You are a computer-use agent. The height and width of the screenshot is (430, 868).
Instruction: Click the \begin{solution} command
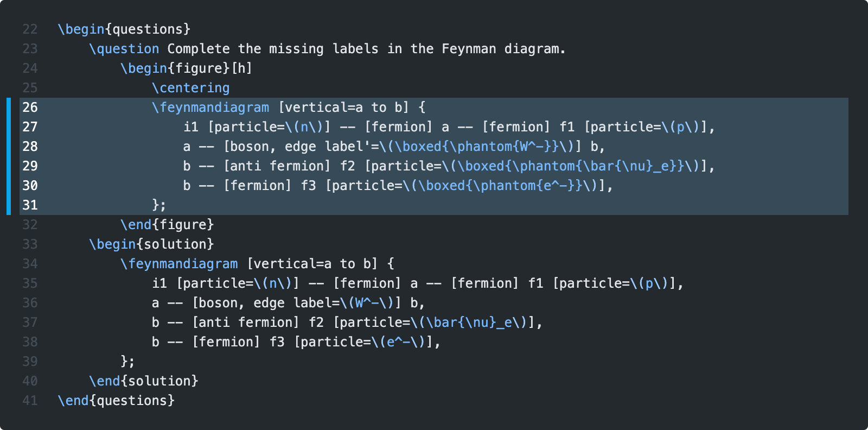pos(151,244)
